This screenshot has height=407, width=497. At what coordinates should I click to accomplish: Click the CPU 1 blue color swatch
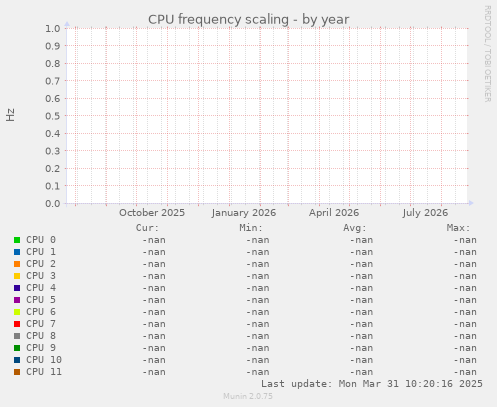[17, 252]
